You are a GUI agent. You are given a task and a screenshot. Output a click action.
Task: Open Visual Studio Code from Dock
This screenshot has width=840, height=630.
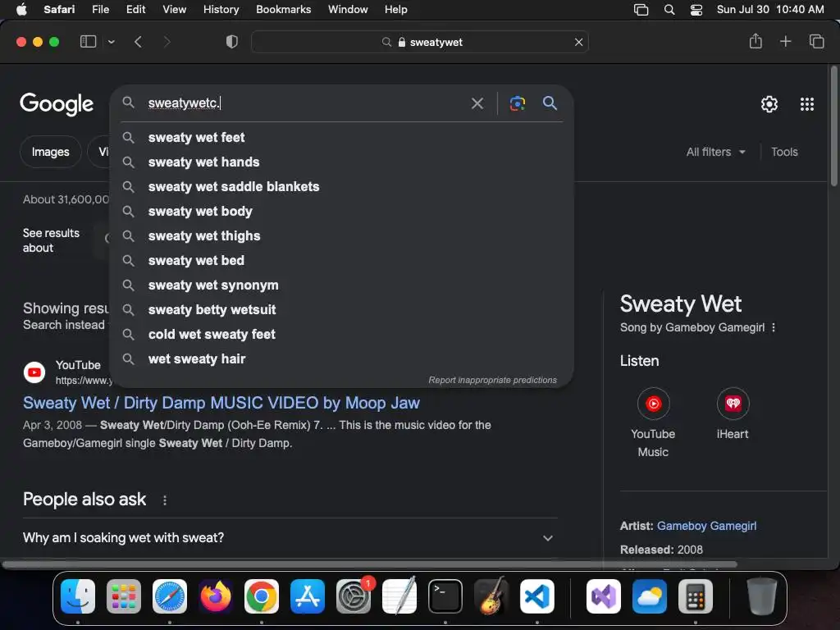click(537, 596)
